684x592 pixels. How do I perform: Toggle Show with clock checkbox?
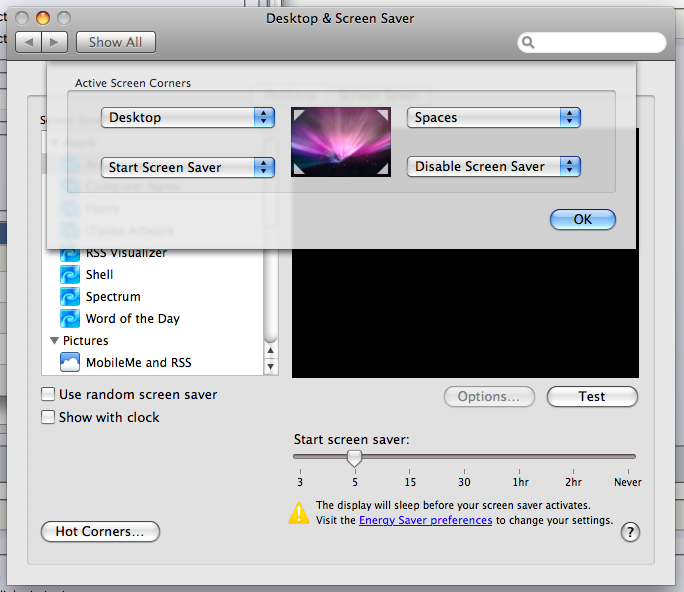pyautogui.click(x=48, y=417)
